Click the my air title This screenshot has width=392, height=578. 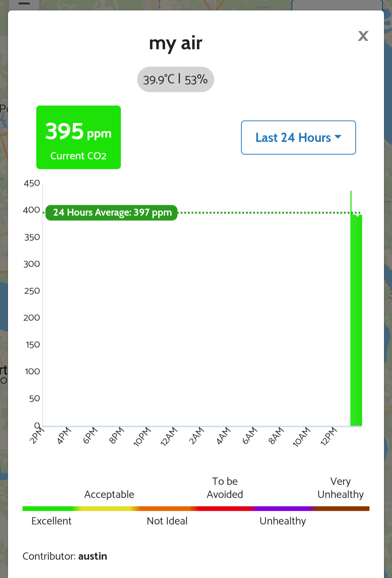point(176,43)
